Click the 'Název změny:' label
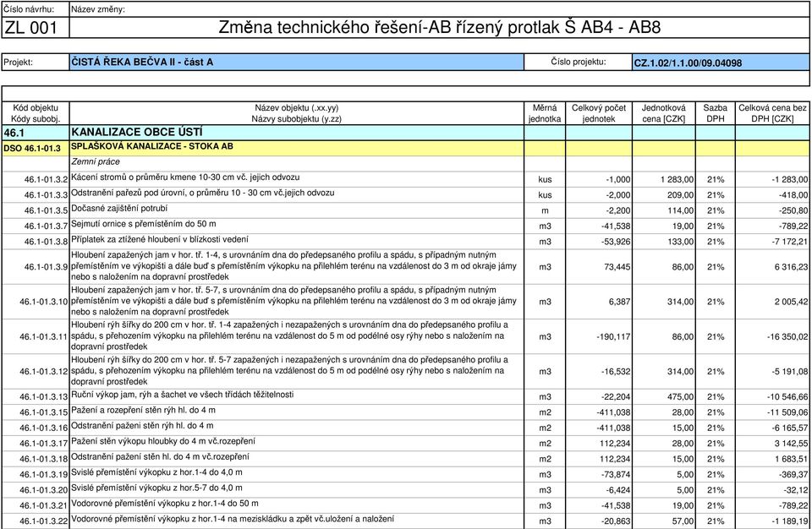The image size is (812, 529). pos(98,9)
